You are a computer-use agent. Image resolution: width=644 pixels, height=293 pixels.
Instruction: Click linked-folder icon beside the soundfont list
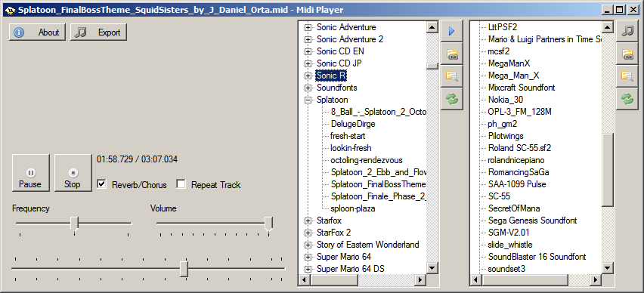627,54
